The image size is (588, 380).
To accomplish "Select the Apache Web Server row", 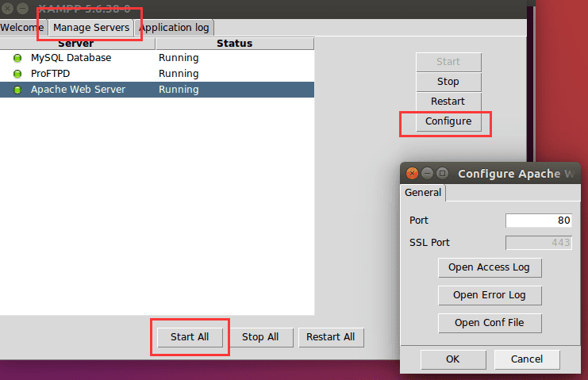I will [x=157, y=90].
